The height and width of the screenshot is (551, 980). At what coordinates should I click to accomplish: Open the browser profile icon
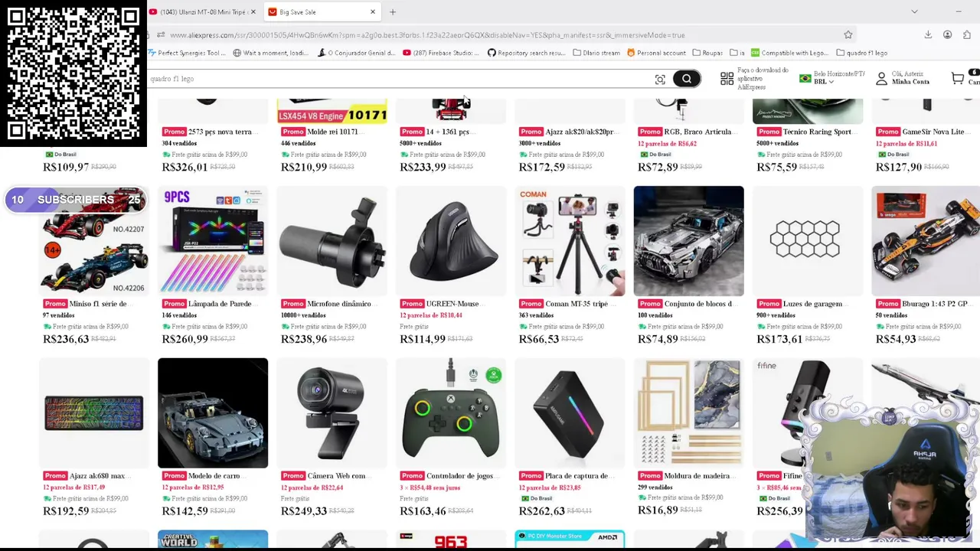(x=947, y=35)
